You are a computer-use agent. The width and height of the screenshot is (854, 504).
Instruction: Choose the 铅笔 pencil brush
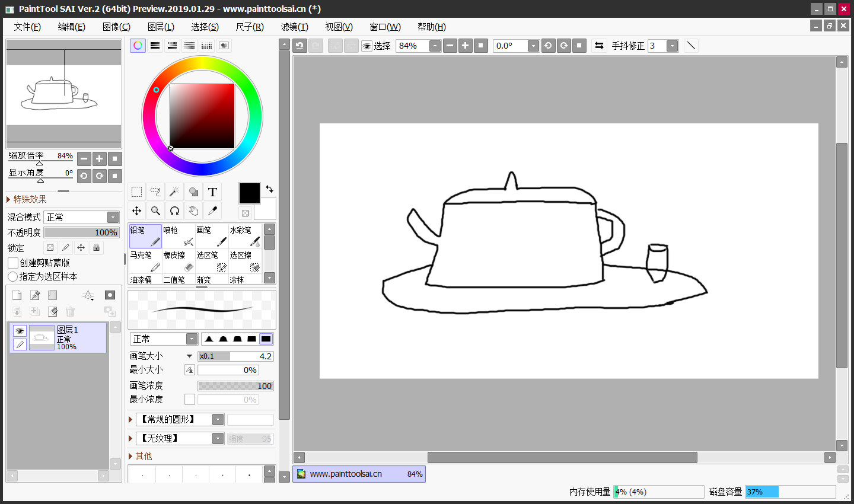click(x=145, y=236)
